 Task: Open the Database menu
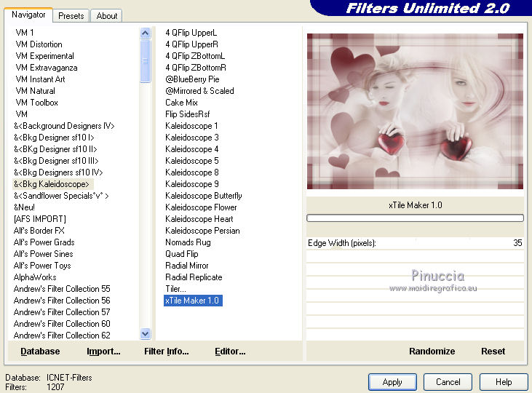click(40, 352)
